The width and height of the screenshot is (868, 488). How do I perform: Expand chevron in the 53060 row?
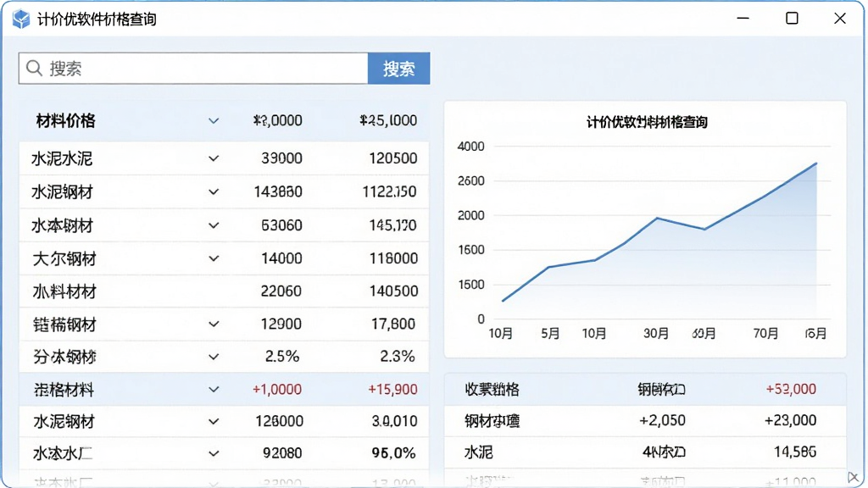pos(214,225)
